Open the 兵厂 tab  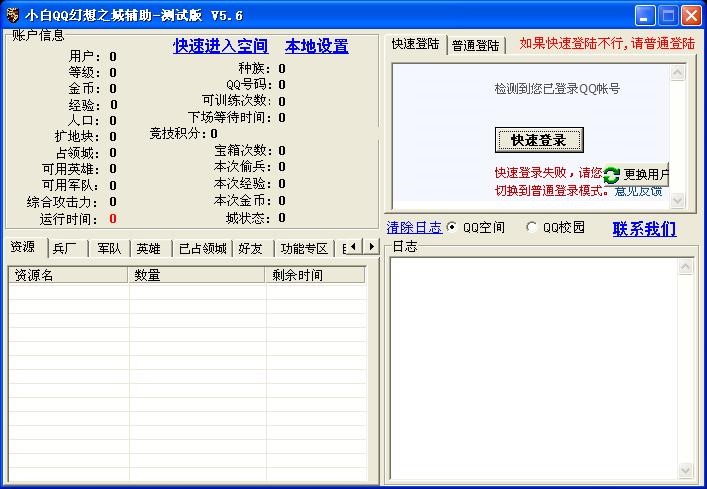pos(67,249)
